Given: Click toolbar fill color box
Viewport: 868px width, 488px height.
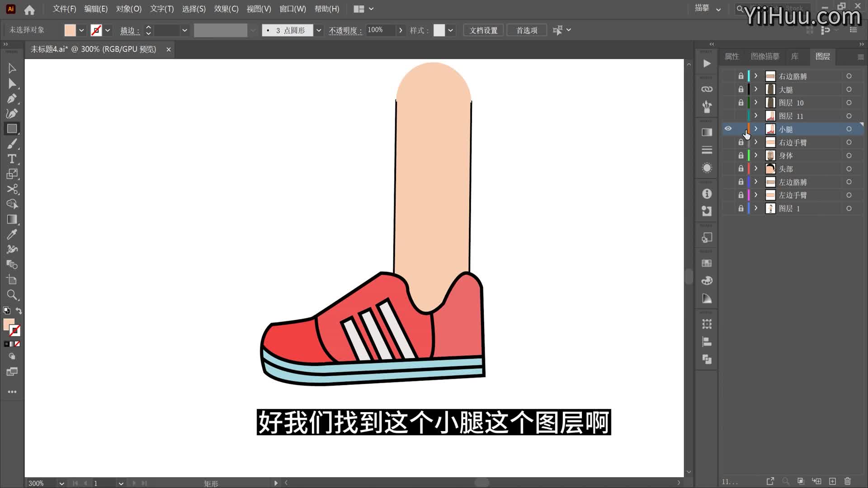Looking at the screenshot, I should (x=9, y=324).
